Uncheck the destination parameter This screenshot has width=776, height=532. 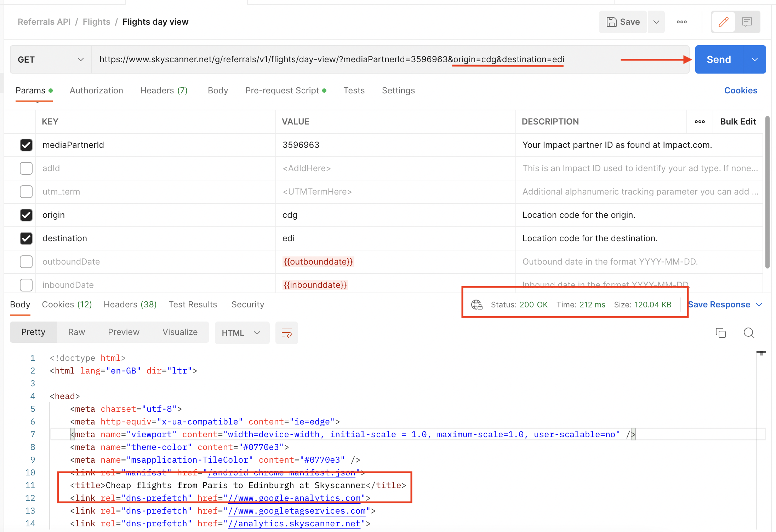click(26, 238)
